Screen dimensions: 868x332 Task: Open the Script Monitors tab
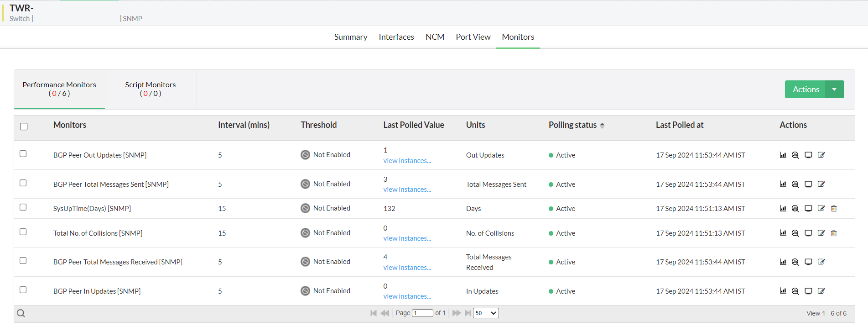point(151,89)
